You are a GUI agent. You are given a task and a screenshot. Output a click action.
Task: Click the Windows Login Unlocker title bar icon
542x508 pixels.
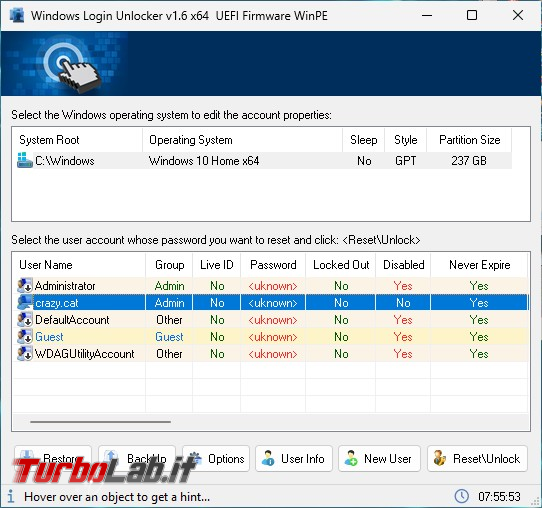click(17, 16)
